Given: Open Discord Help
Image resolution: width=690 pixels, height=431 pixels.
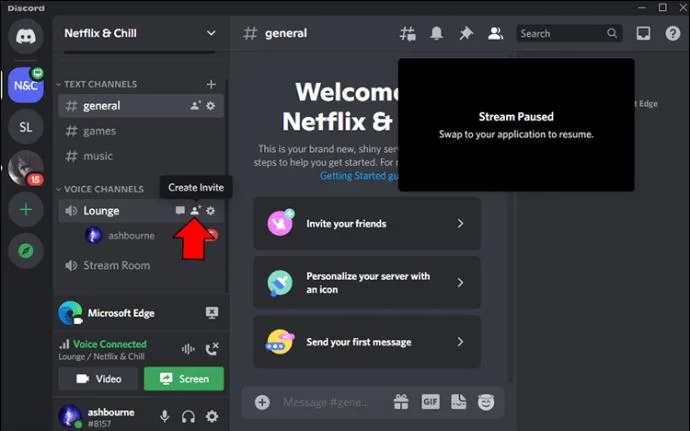Looking at the screenshot, I should click(672, 33).
